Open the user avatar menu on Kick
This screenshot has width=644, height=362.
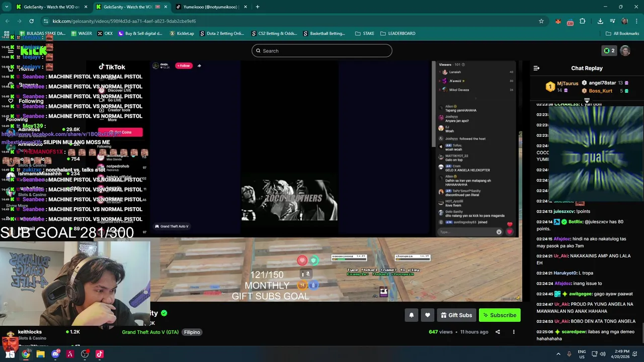point(625,51)
